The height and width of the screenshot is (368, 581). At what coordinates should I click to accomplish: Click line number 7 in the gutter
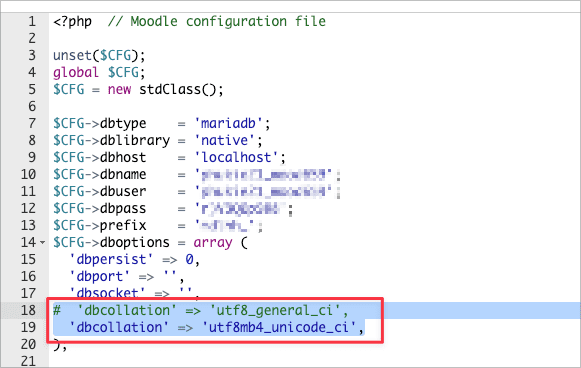coord(32,123)
